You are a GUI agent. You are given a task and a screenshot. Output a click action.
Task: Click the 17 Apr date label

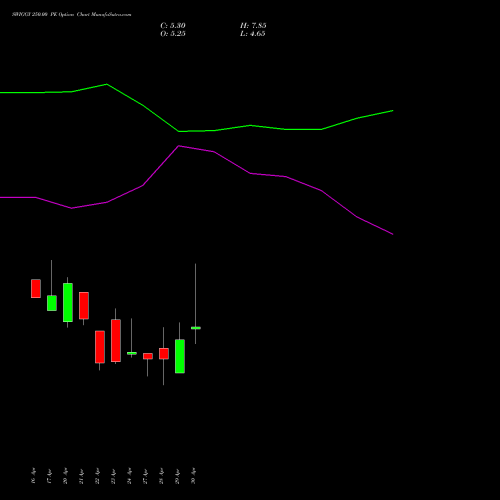pos(49,476)
